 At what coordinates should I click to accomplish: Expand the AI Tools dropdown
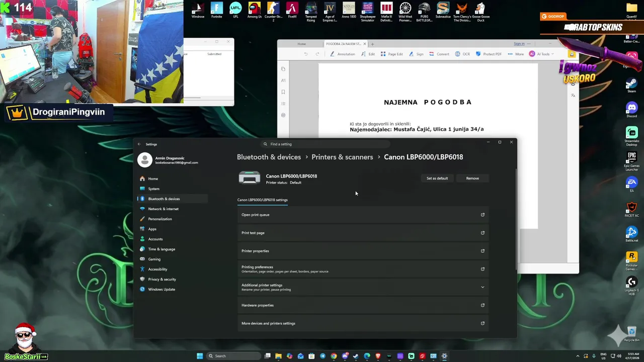(x=541, y=54)
